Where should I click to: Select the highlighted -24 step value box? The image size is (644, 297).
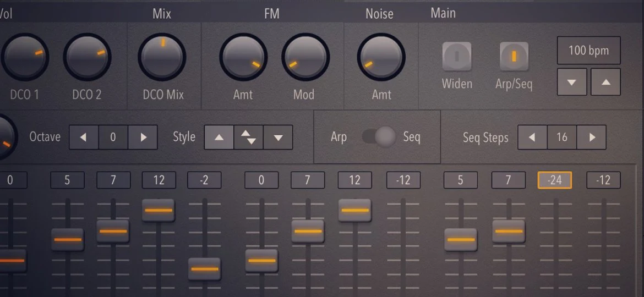[x=554, y=180]
